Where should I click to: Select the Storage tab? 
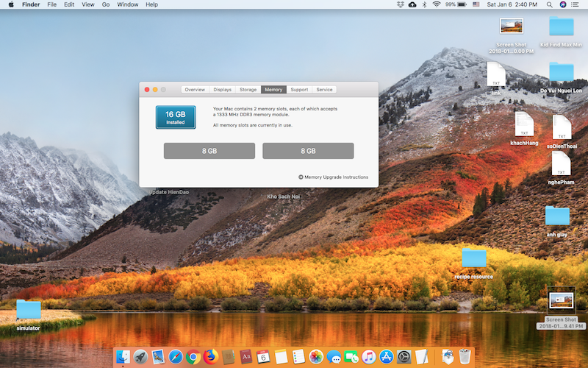[248, 90]
